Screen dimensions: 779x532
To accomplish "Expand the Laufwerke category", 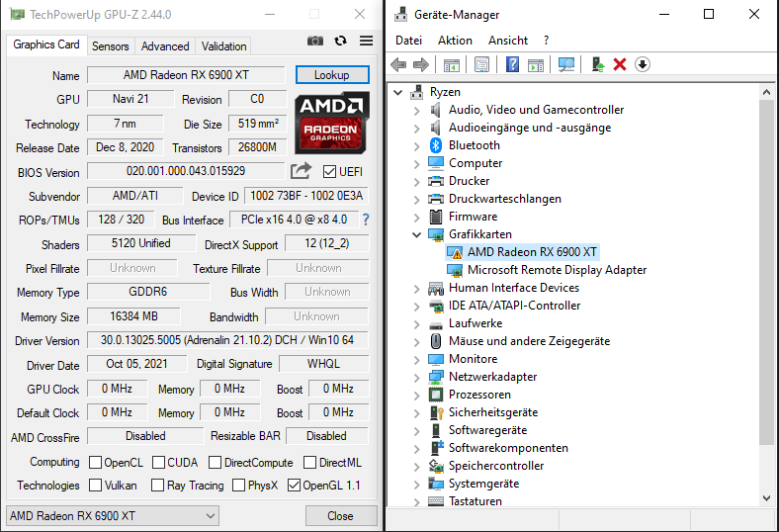I will click(x=417, y=324).
